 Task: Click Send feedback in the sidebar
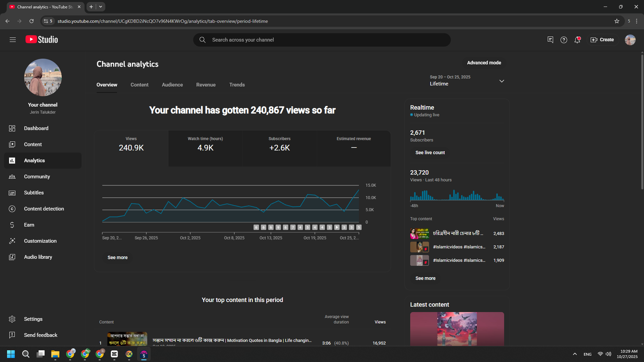[x=43, y=335]
